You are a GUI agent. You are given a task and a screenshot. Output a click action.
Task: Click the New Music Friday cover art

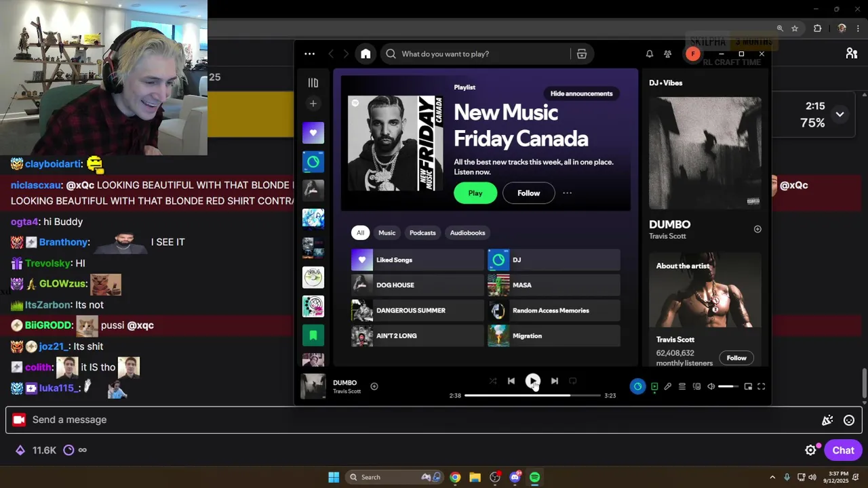coord(395,143)
